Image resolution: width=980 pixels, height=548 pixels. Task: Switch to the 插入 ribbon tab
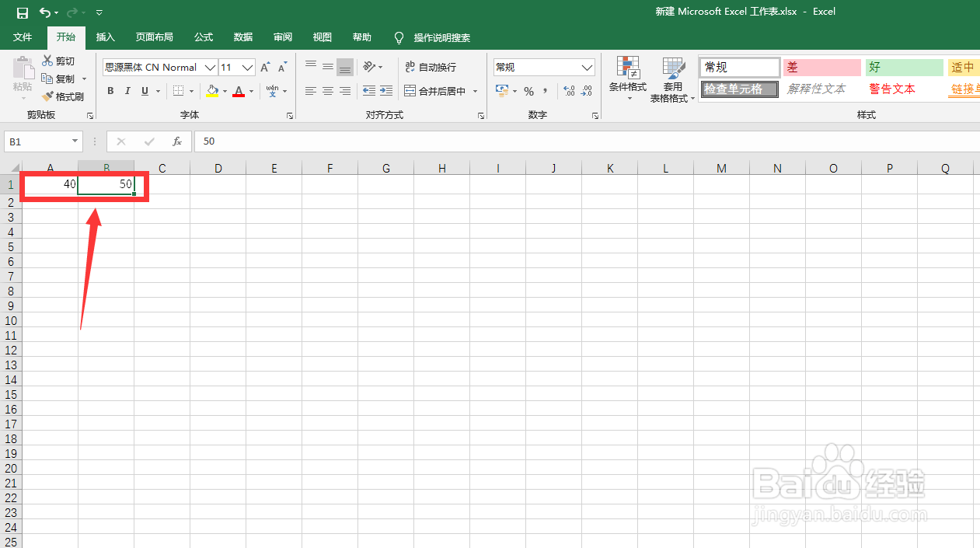[105, 37]
